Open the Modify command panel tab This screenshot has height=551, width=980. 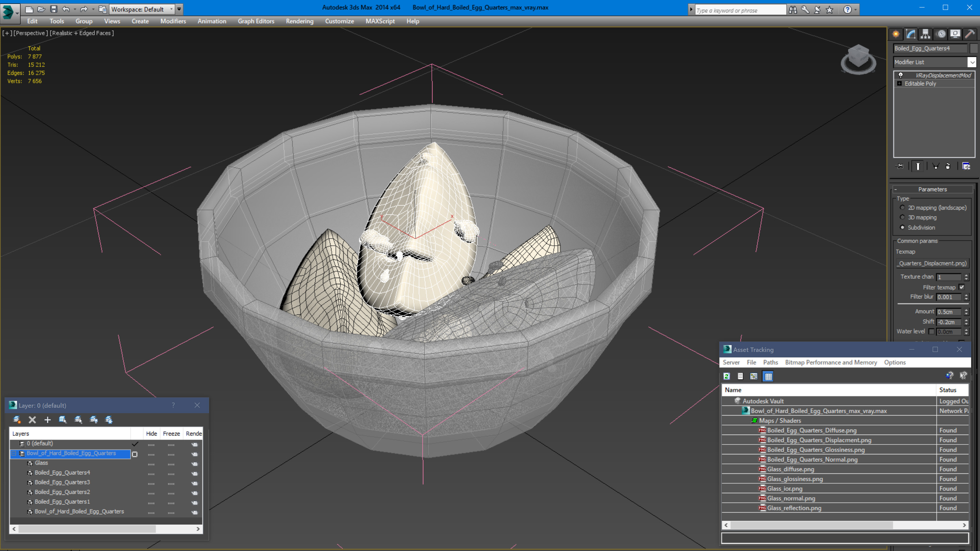[x=910, y=34]
